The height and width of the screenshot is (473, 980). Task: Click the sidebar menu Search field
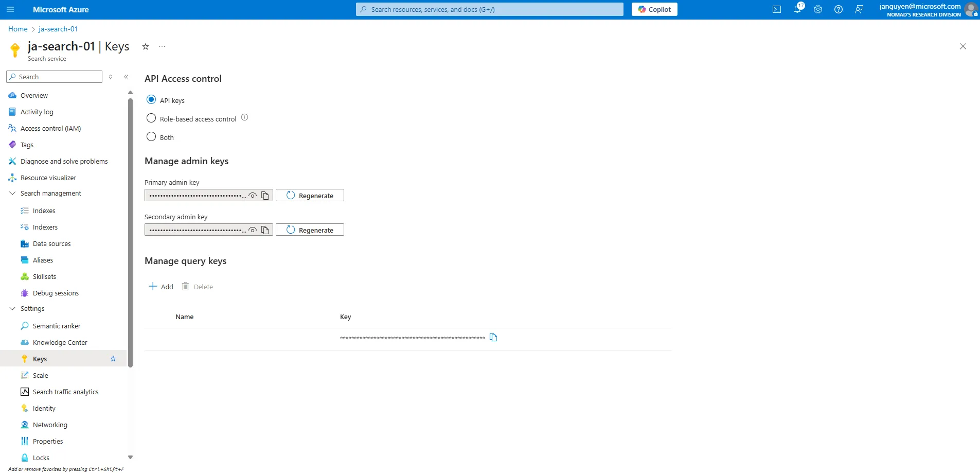tap(55, 77)
